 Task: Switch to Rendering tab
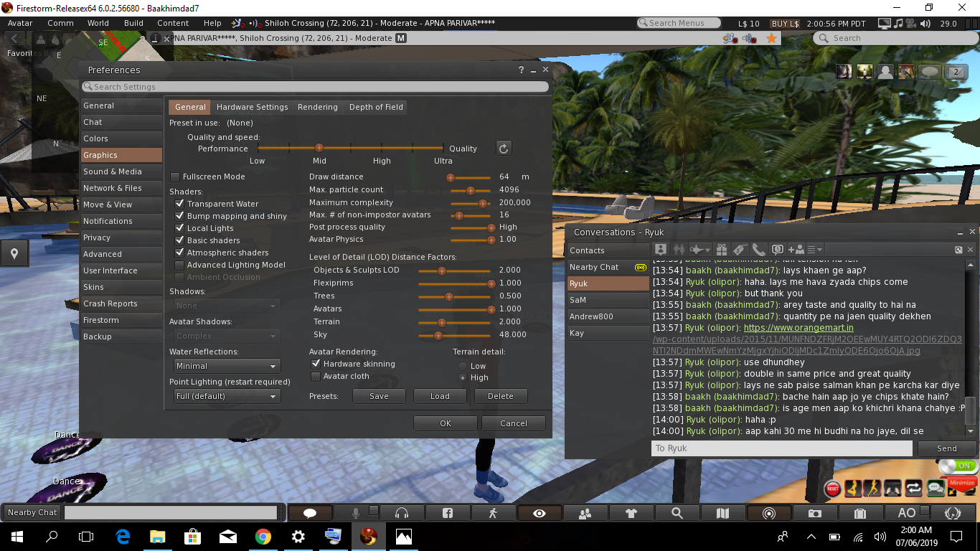(x=318, y=107)
